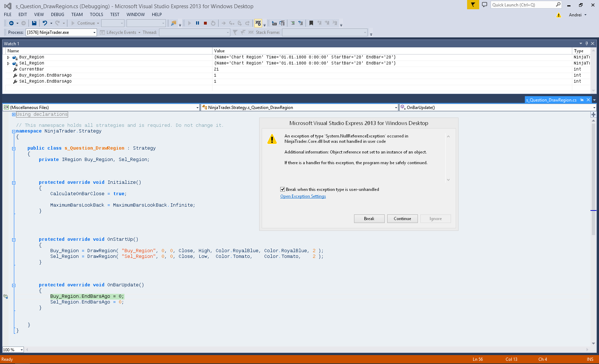
Task: Open the FILE menu
Action: point(8,15)
